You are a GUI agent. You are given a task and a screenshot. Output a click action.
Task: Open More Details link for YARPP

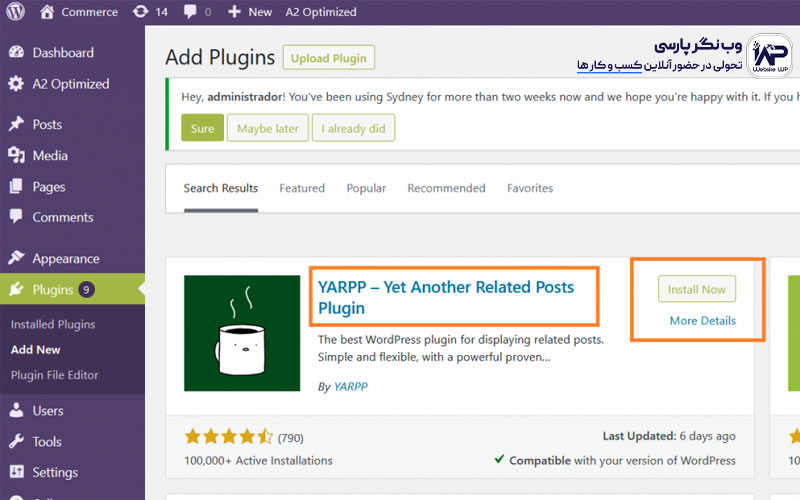[x=702, y=321]
